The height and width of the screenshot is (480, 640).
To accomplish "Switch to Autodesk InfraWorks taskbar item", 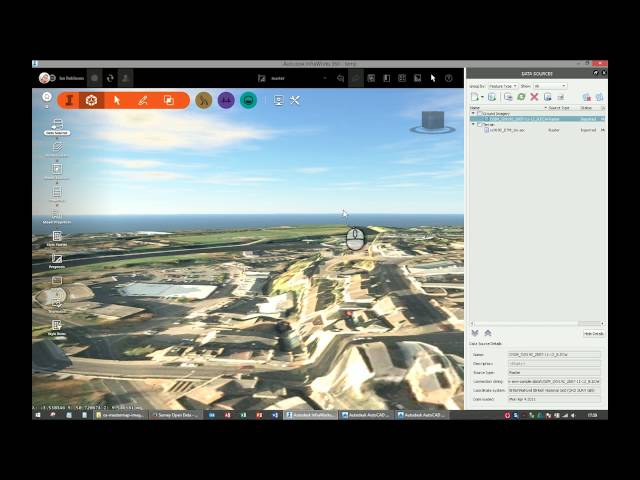I will [311, 415].
